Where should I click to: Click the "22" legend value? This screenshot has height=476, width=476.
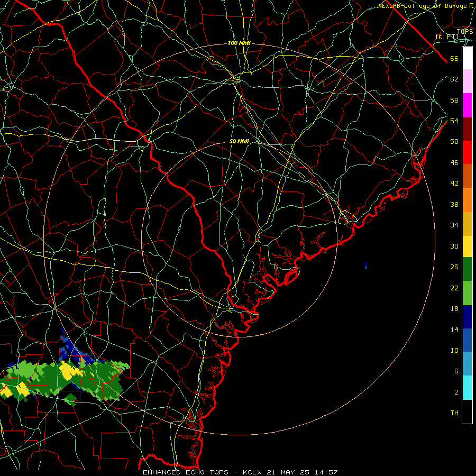(x=454, y=288)
